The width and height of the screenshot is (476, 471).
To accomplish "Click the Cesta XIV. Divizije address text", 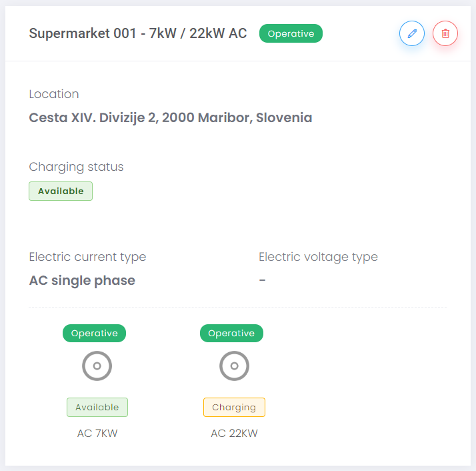I will pyautogui.click(x=171, y=118).
